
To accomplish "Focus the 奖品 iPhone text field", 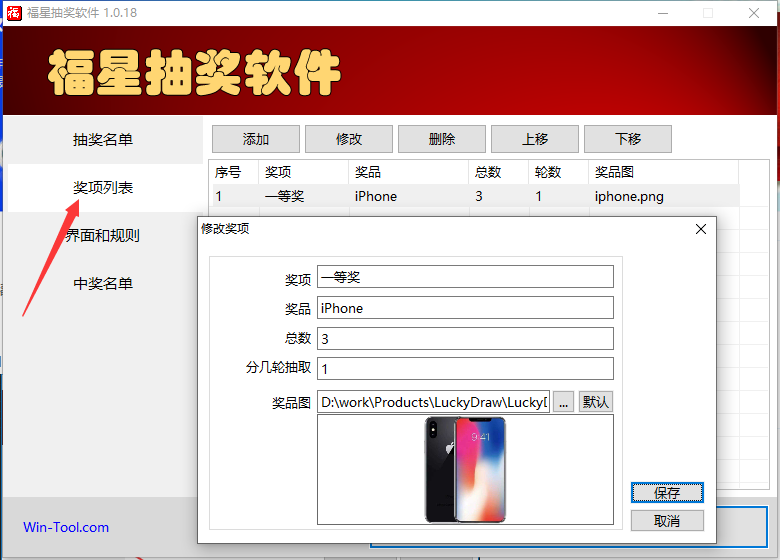I will tap(465, 308).
